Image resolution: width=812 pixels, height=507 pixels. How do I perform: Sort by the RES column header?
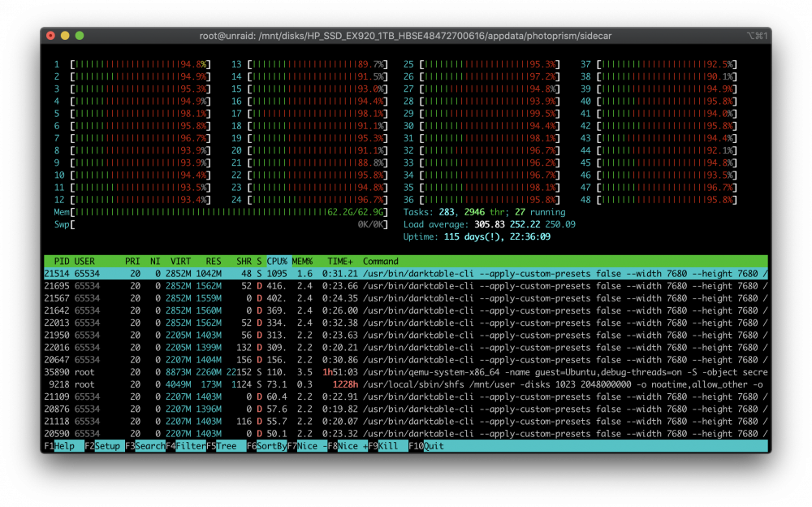click(214, 262)
